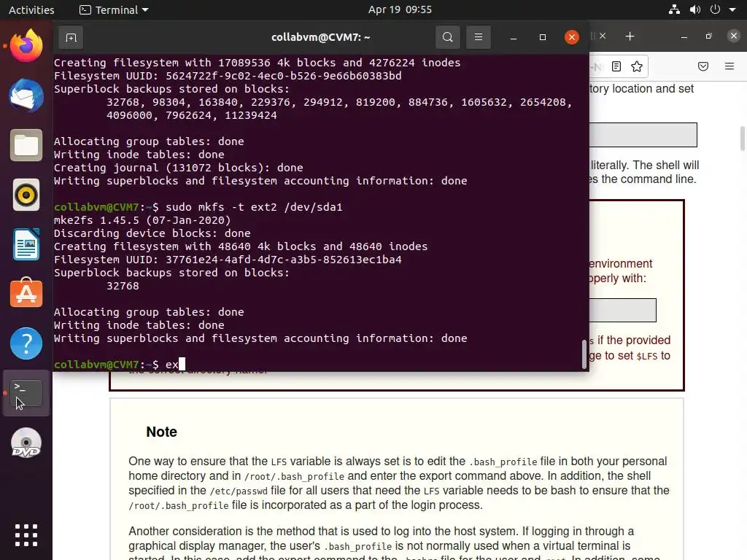Open the Files manager dock icon

(x=26, y=145)
